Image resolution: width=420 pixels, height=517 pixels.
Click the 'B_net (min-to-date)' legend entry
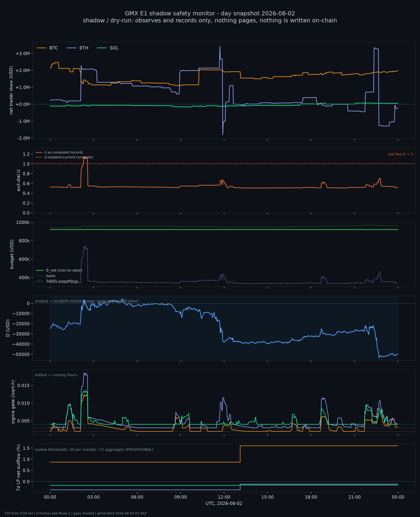click(x=59, y=270)
